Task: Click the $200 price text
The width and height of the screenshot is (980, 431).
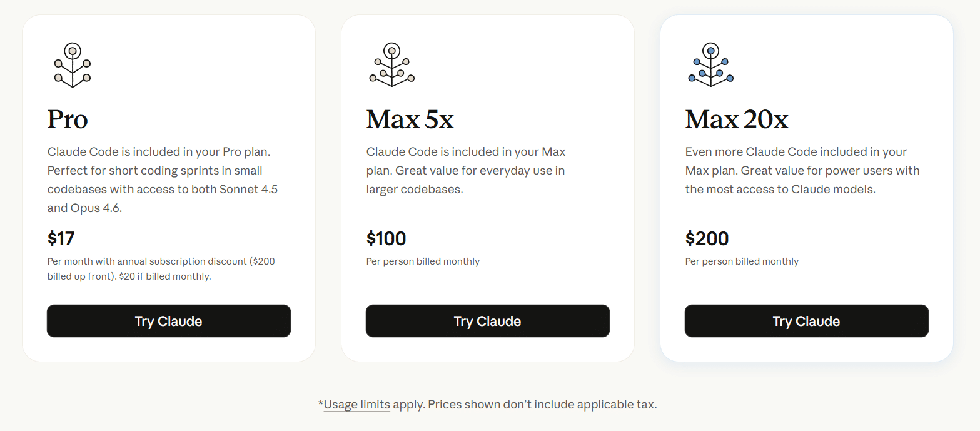Action: [x=707, y=238]
